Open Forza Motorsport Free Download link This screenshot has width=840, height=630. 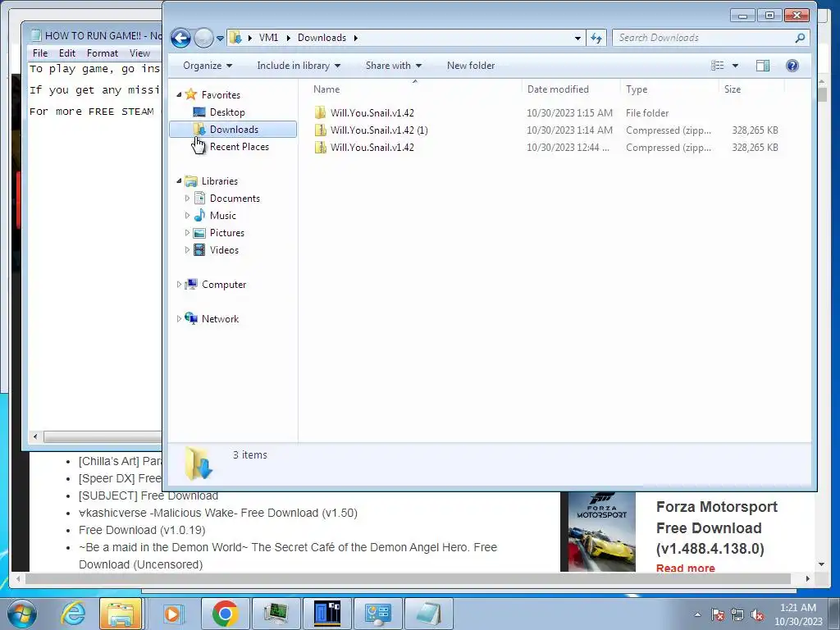(x=717, y=527)
